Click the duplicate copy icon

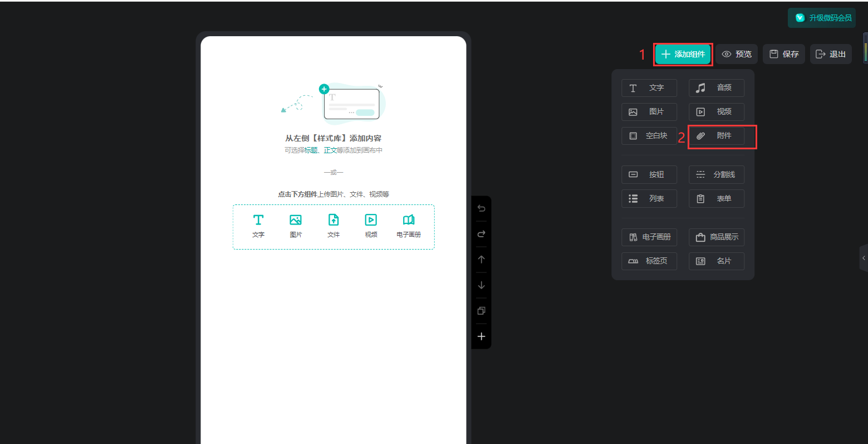(x=481, y=311)
